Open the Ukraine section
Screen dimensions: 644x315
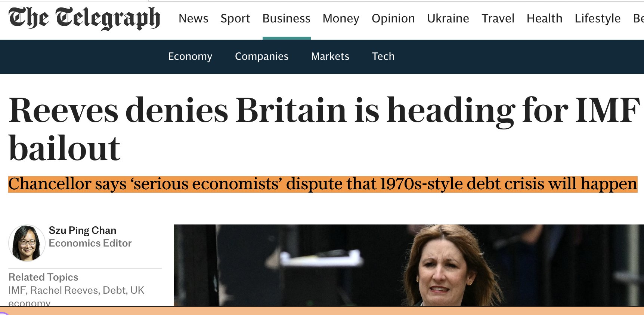click(448, 18)
